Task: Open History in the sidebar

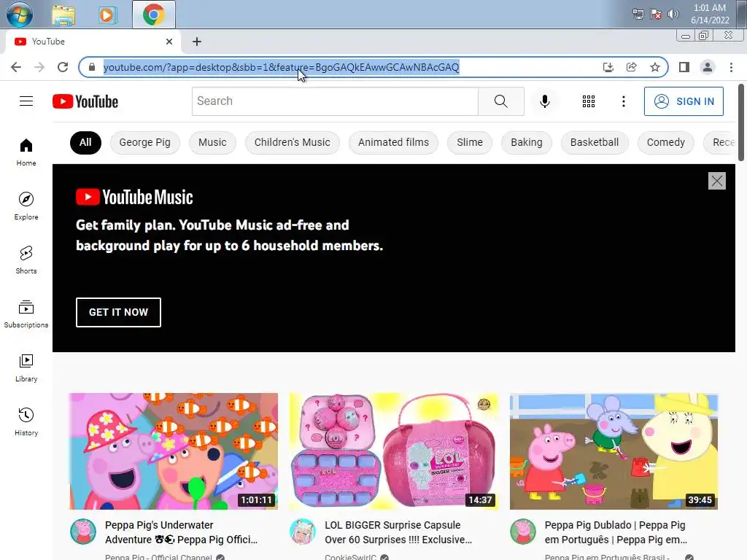Action: (26, 421)
